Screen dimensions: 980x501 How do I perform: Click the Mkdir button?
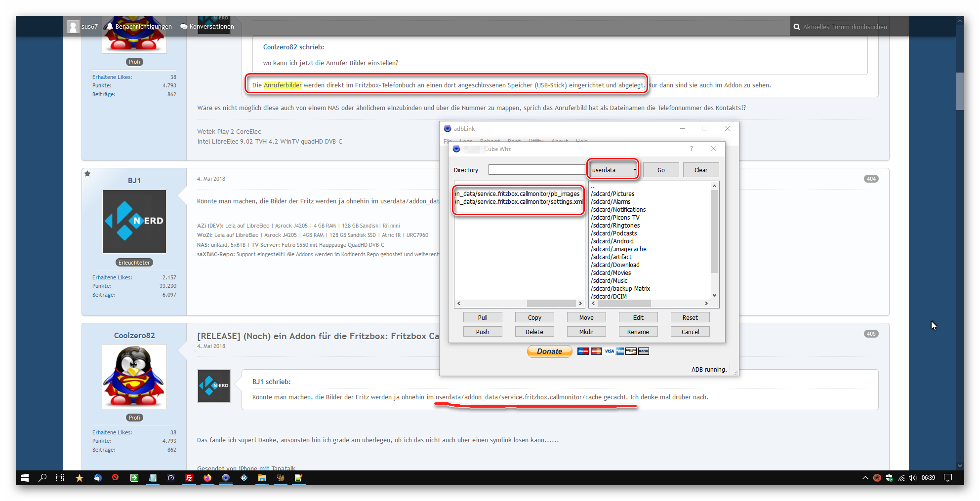click(586, 332)
